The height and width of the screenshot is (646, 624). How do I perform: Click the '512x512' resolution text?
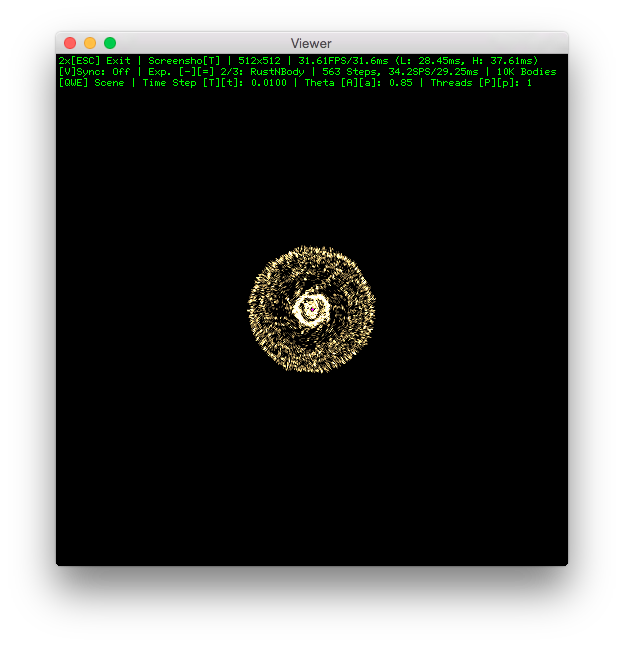[259, 61]
